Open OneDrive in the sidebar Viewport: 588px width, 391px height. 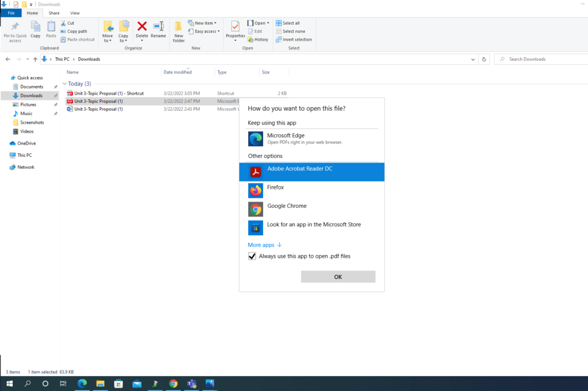(x=26, y=143)
